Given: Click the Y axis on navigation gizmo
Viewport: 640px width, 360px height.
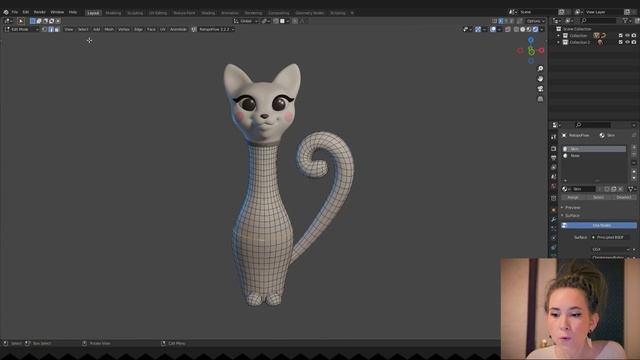Looking at the screenshot, I should pos(531,51).
